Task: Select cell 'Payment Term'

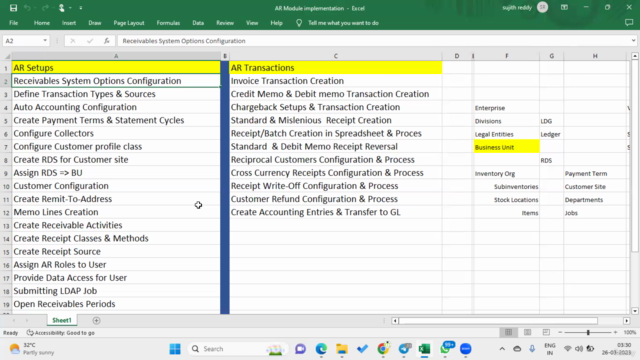Action: tap(595, 173)
